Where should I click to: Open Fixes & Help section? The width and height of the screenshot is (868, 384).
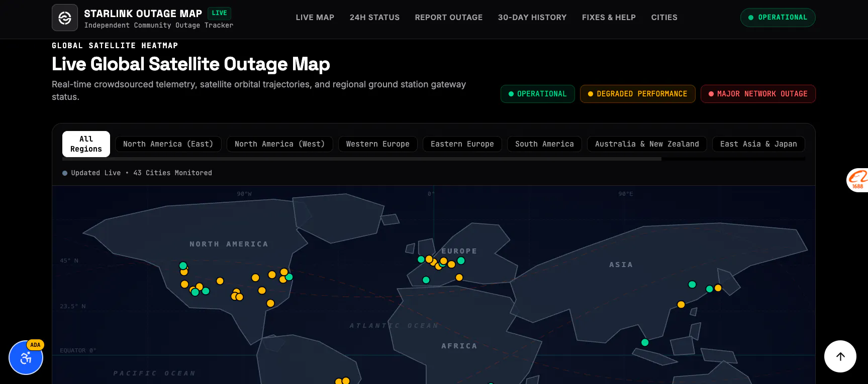click(609, 18)
